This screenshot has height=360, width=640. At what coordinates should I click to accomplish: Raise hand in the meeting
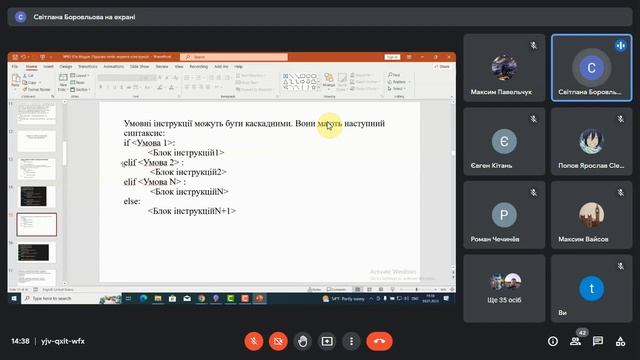coord(302,341)
